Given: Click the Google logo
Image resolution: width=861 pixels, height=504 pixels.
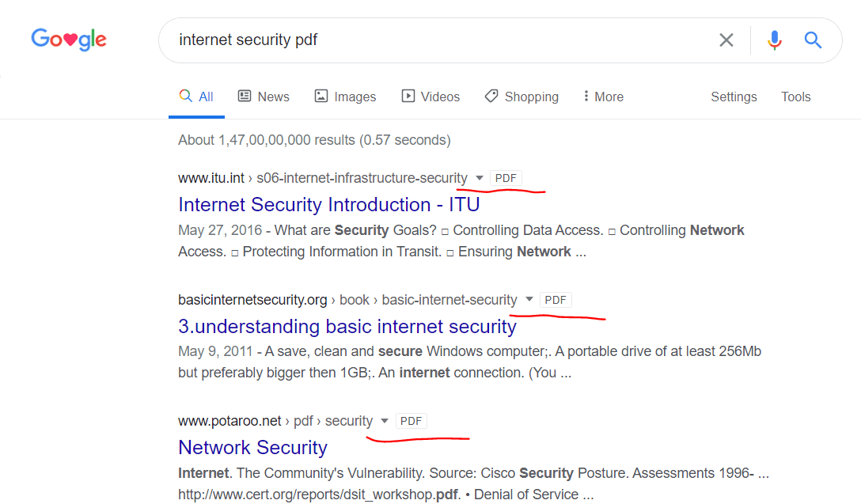Looking at the screenshot, I should coord(69,40).
